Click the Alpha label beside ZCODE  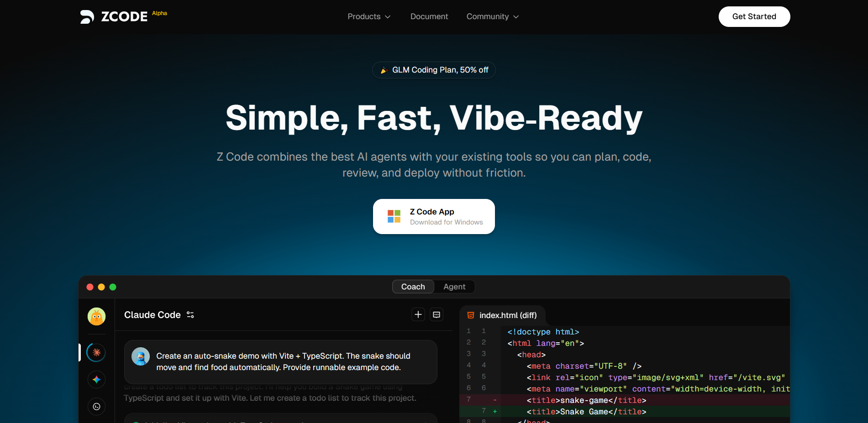159,13
